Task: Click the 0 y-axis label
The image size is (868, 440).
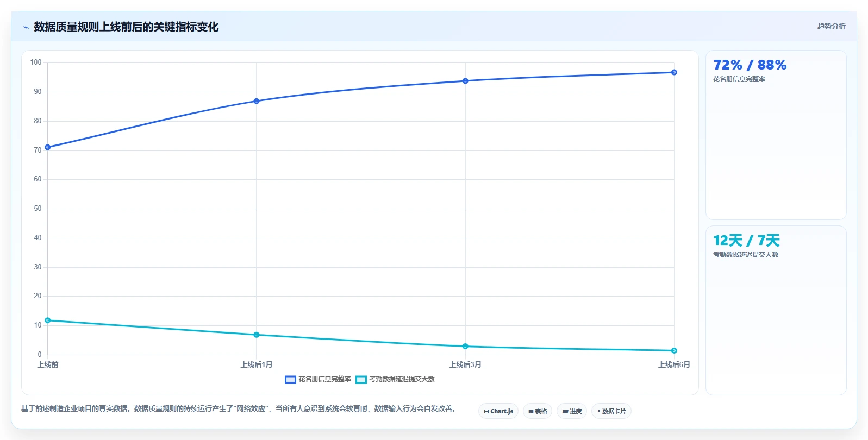Action: pyautogui.click(x=40, y=355)
